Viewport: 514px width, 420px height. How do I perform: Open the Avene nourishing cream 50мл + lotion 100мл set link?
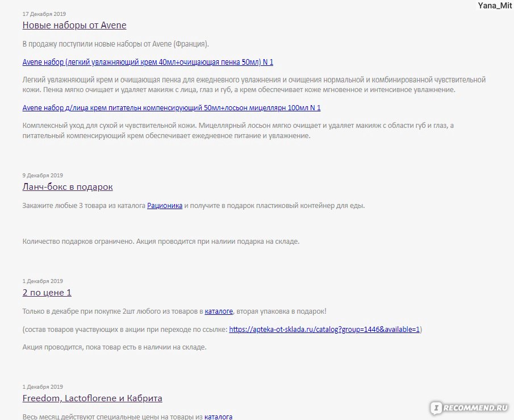pos(172,107)
